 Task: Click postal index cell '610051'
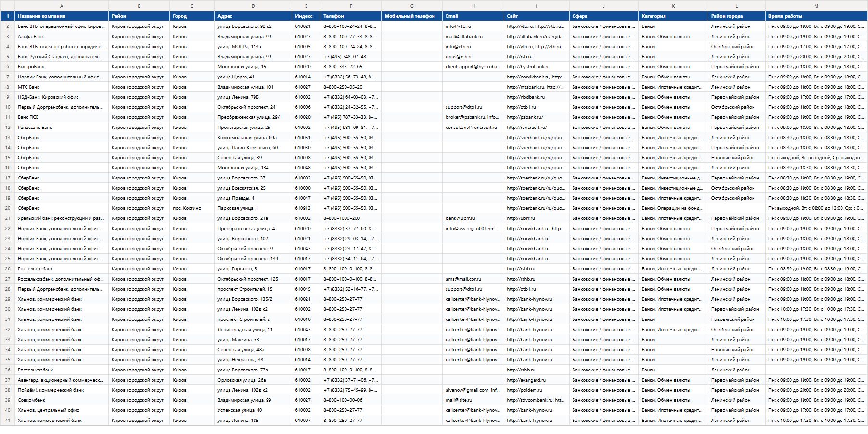306,138
